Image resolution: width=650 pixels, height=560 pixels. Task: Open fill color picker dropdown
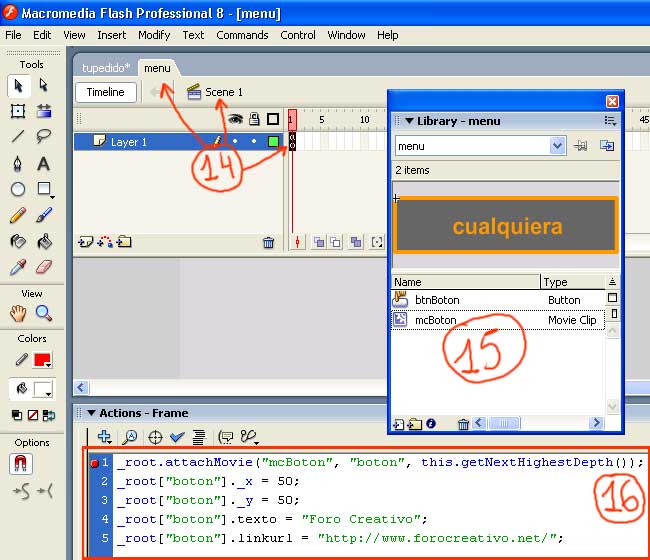click(43, 389)
